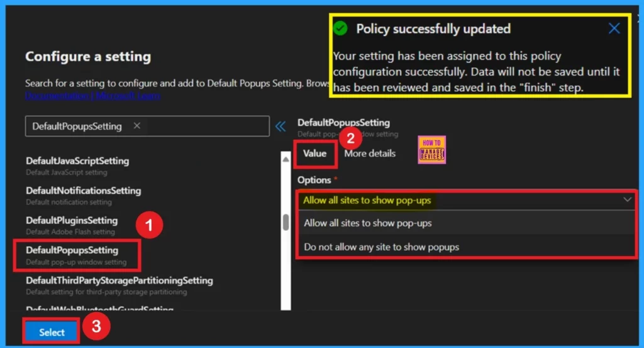Click the Configure a setting heading

click(88, 56)
